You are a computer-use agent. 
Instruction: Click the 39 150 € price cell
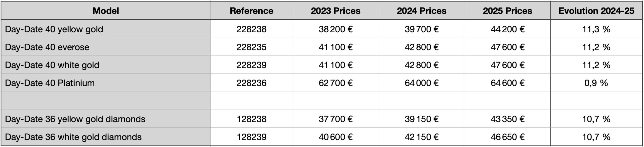pyautogui.click(x=422, y=119)
